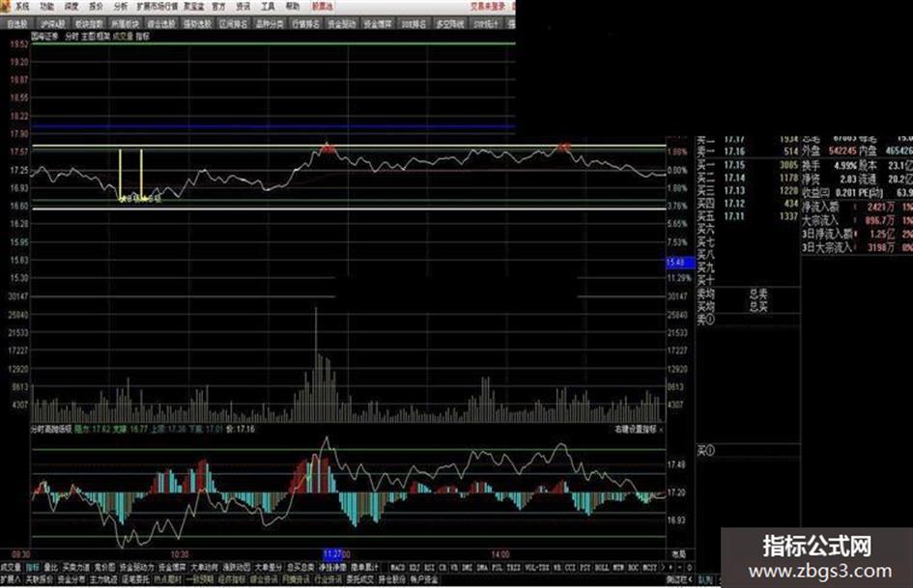Click 框架 in the chart header
This screenshot has width=913, height=588.
[x=103, y=36]
